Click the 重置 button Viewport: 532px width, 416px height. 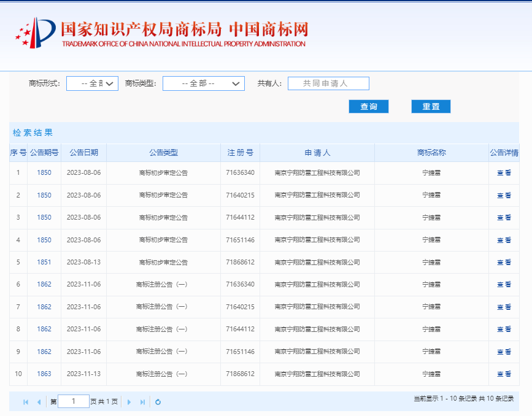[431, 107]
